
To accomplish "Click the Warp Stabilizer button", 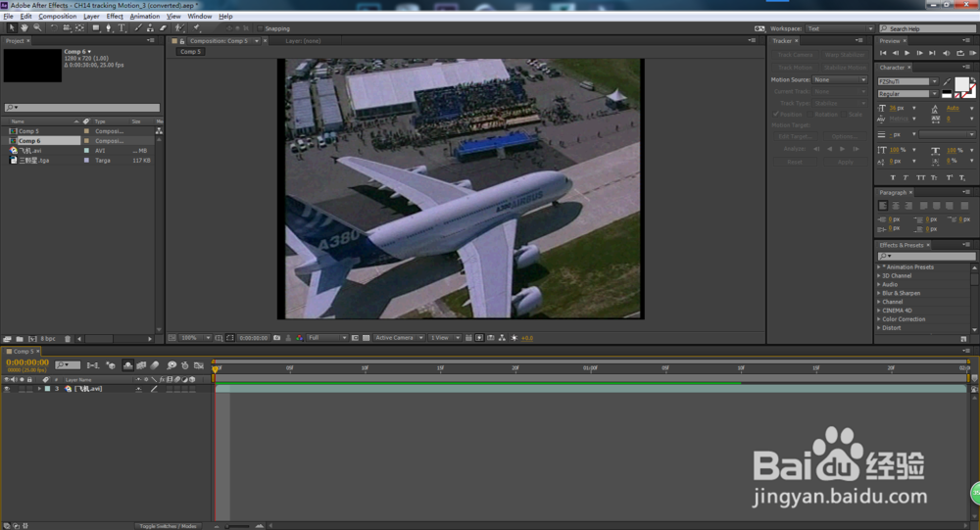I will [845, 55].
